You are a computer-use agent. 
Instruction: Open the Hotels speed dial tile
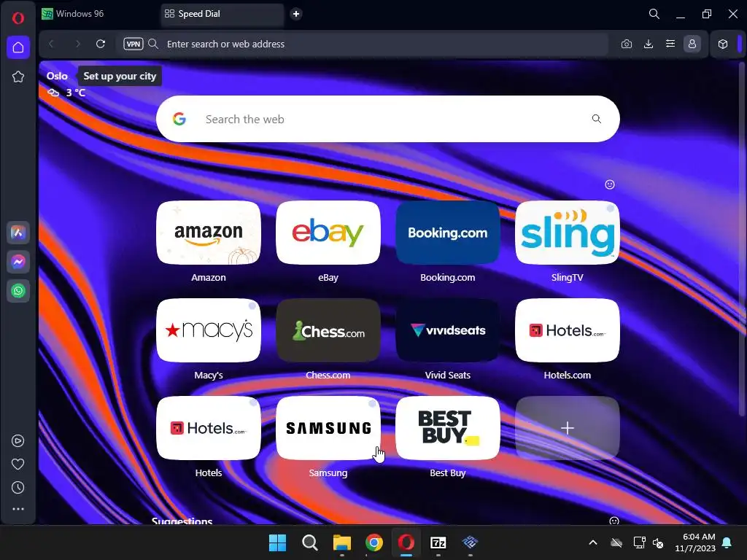209,428
